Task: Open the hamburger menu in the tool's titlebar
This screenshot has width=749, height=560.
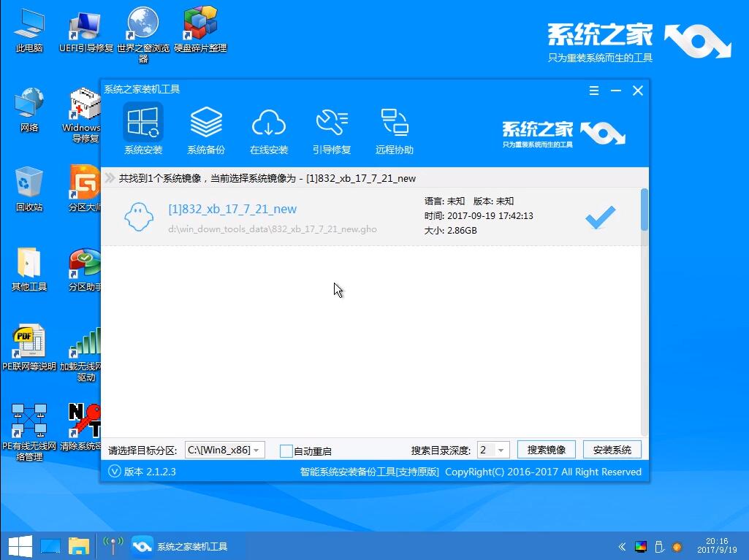Action: (x=594, y=91)
